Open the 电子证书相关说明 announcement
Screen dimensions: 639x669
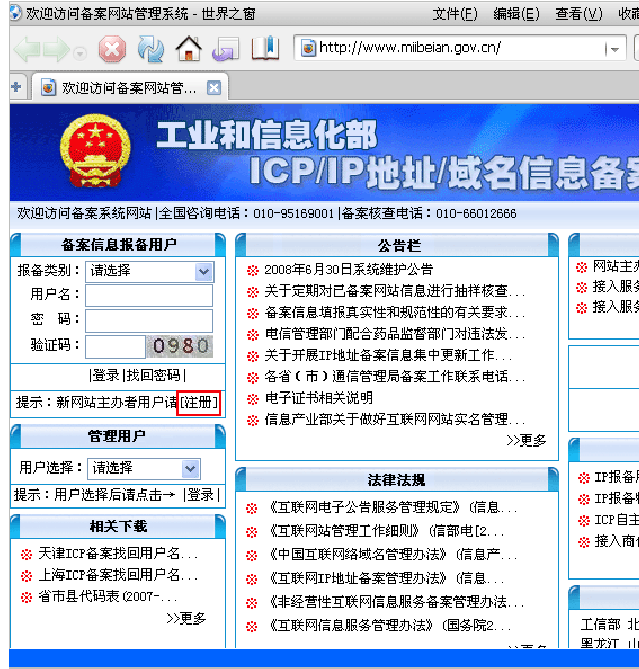click(x=318, y=398)
